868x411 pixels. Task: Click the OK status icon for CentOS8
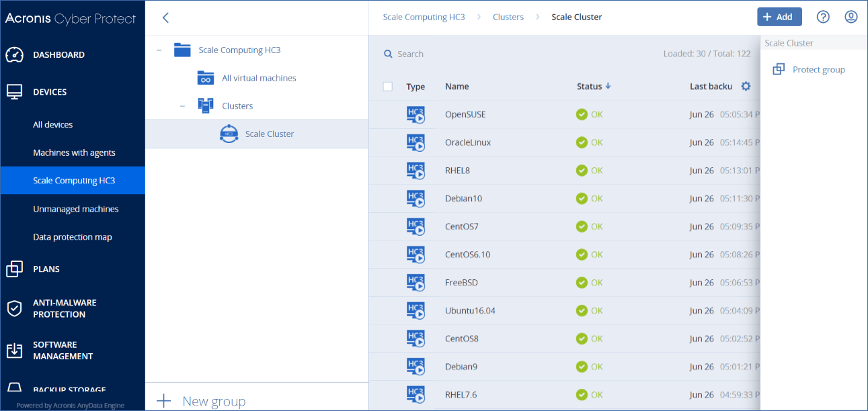coord(582,339)
